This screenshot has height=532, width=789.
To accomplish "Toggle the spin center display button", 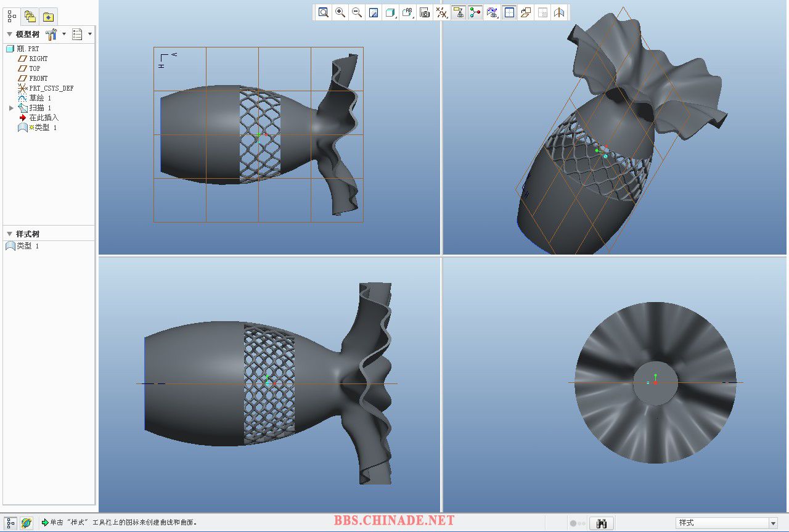I will coord(475,12).
